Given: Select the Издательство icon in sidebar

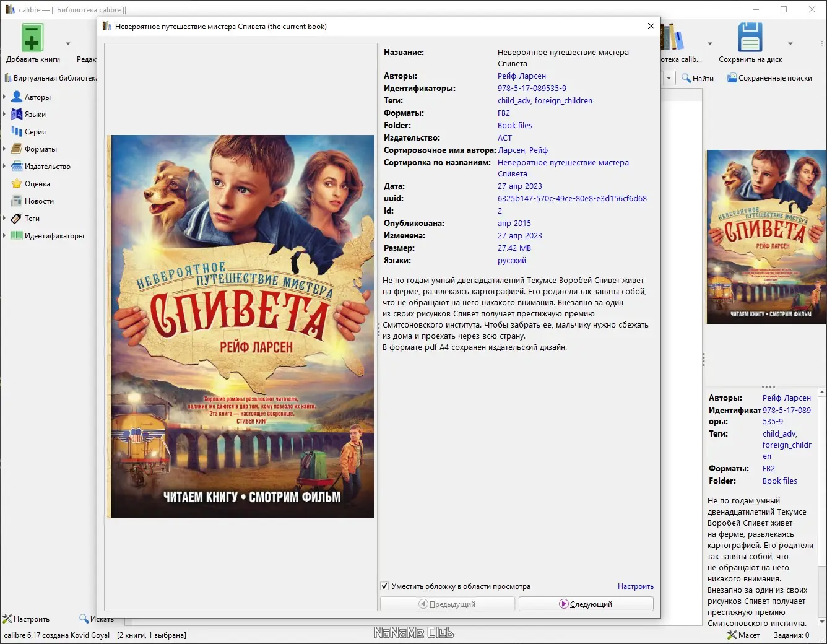Looking at the screenshot, I should click(17, 166).
